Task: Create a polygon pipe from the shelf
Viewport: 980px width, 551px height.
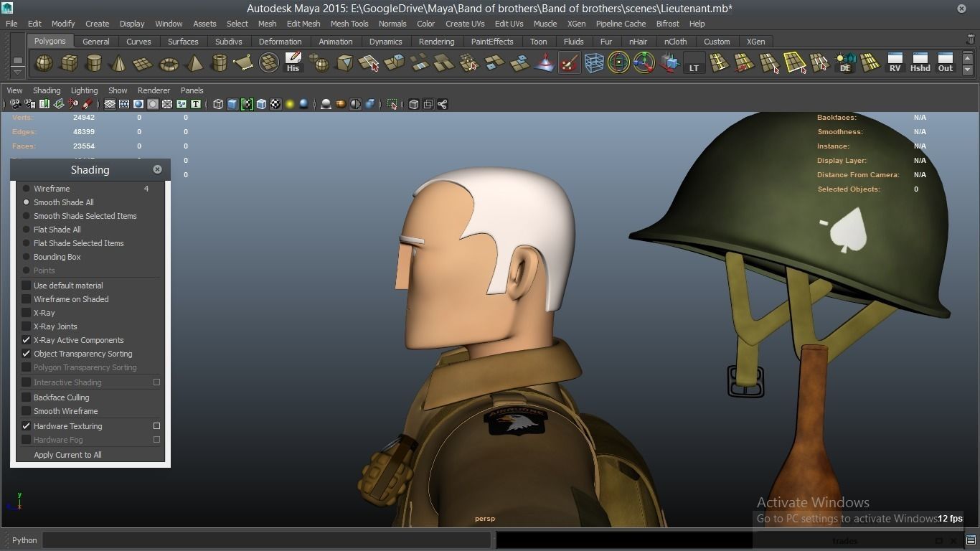Action: [219, 63]
